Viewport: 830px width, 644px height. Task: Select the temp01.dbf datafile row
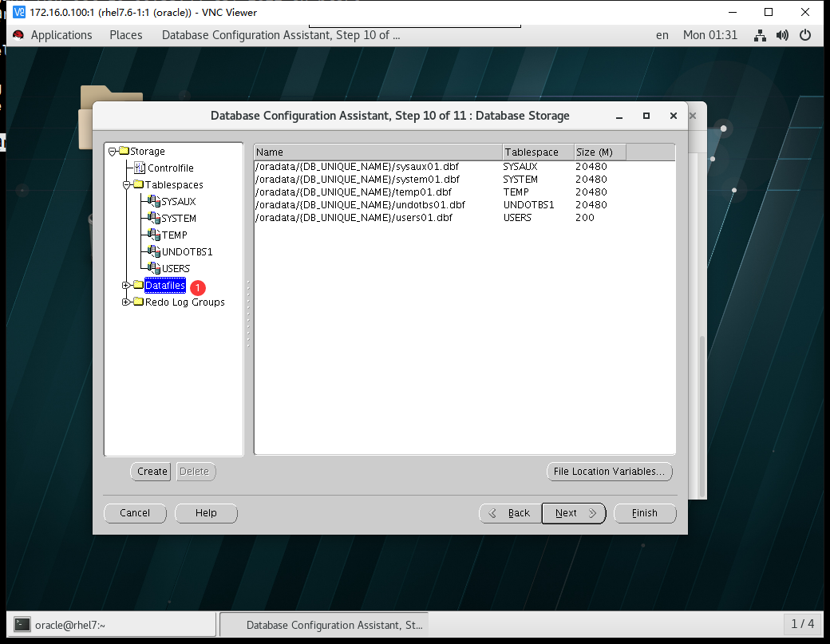pos(464,192)
